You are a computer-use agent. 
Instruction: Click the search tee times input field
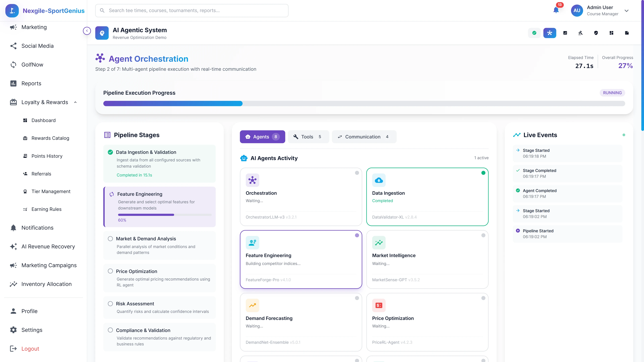[x=192, y=11]
